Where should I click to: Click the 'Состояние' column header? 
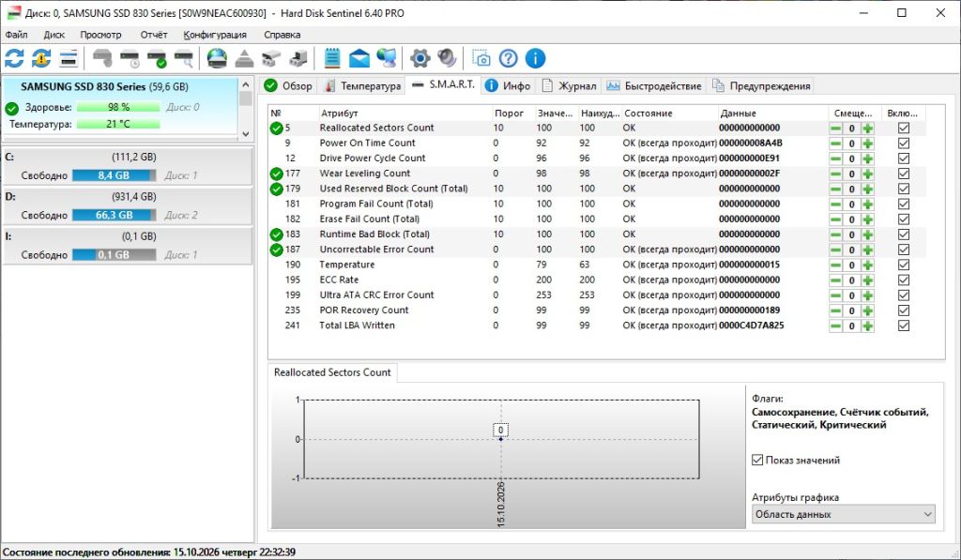pos(668,114)
